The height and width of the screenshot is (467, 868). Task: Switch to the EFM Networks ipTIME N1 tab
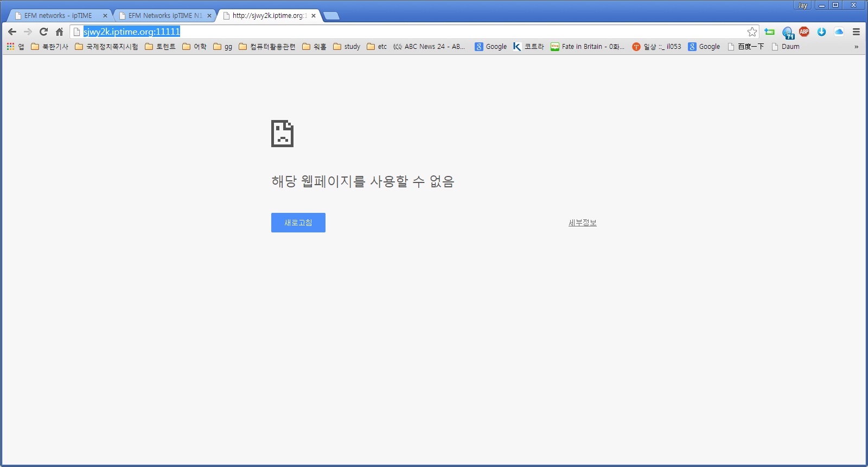165,16
